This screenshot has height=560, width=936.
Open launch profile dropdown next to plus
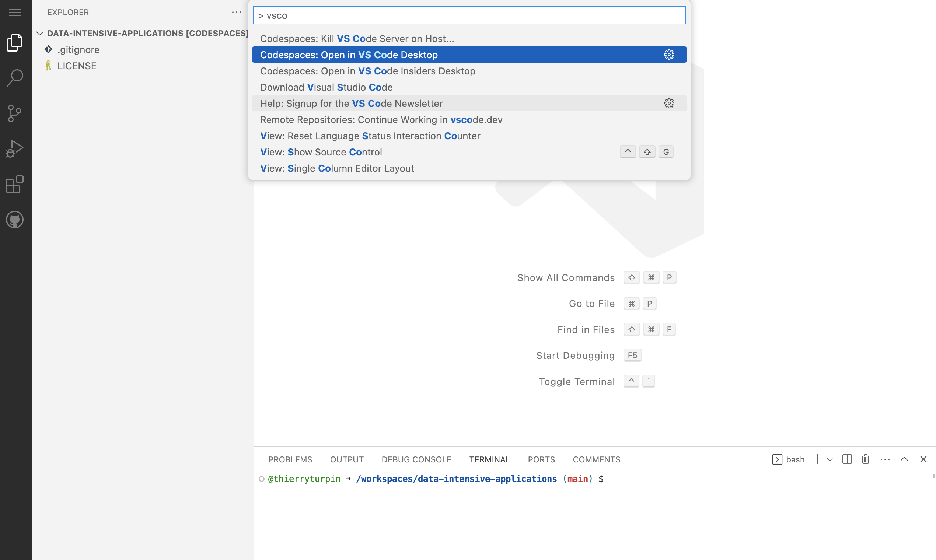830,460
